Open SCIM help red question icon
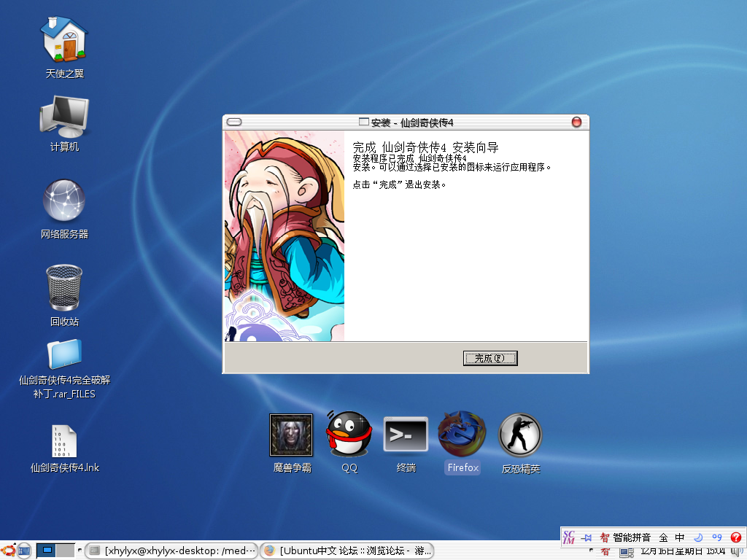This screenshot has width=747, height=560. (x=736, y=537)
